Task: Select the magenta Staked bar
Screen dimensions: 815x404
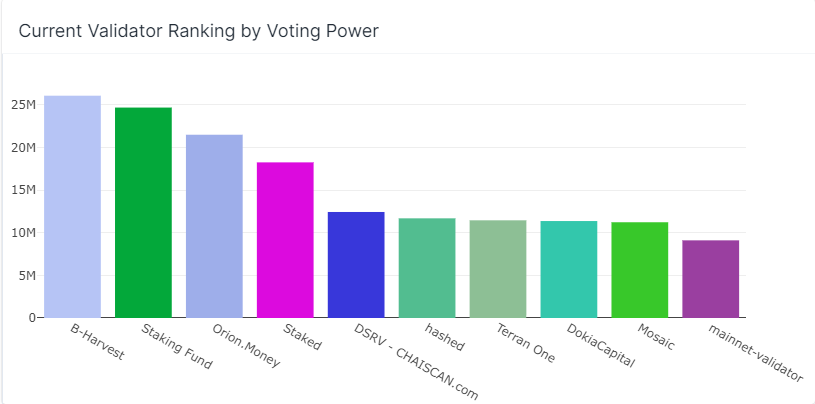Action: click(285, 240)
